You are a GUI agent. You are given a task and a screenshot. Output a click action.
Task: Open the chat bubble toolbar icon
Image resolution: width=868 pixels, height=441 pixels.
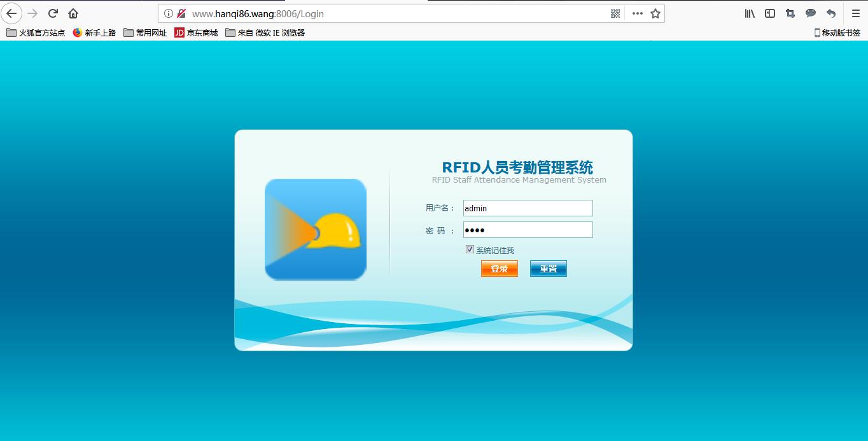tap(811, 13)
